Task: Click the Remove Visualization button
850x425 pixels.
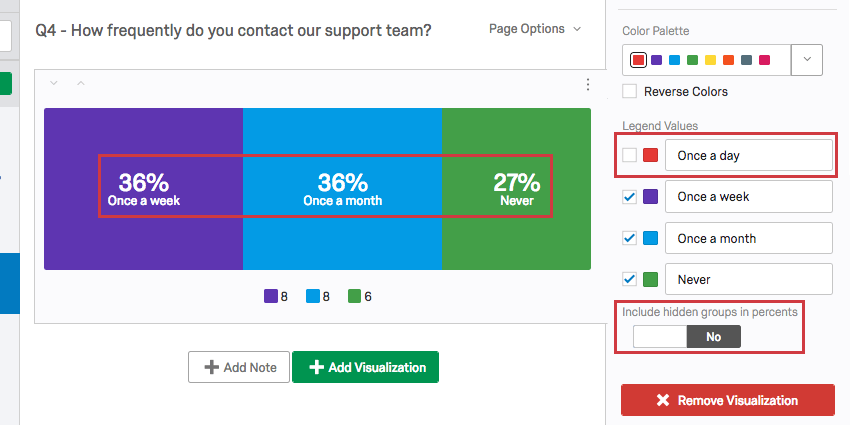Action: (727, 400)
